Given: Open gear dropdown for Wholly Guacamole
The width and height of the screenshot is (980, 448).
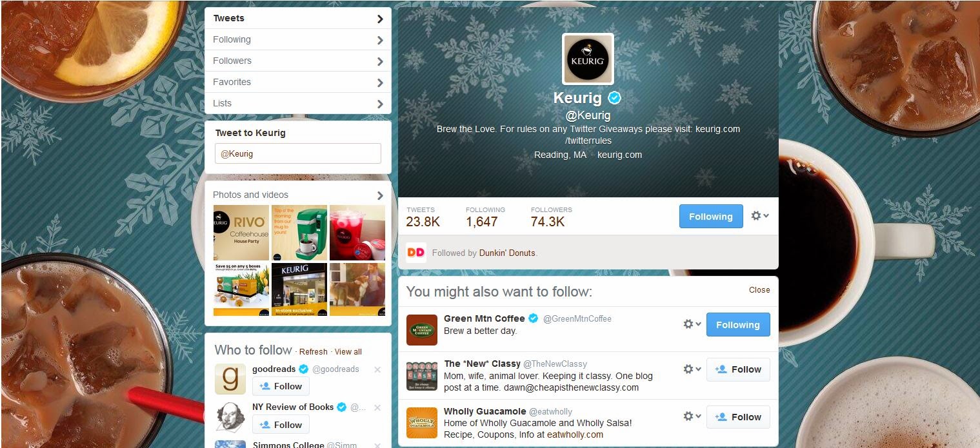Looking at the screenshot, I should (x=692, y=416).
